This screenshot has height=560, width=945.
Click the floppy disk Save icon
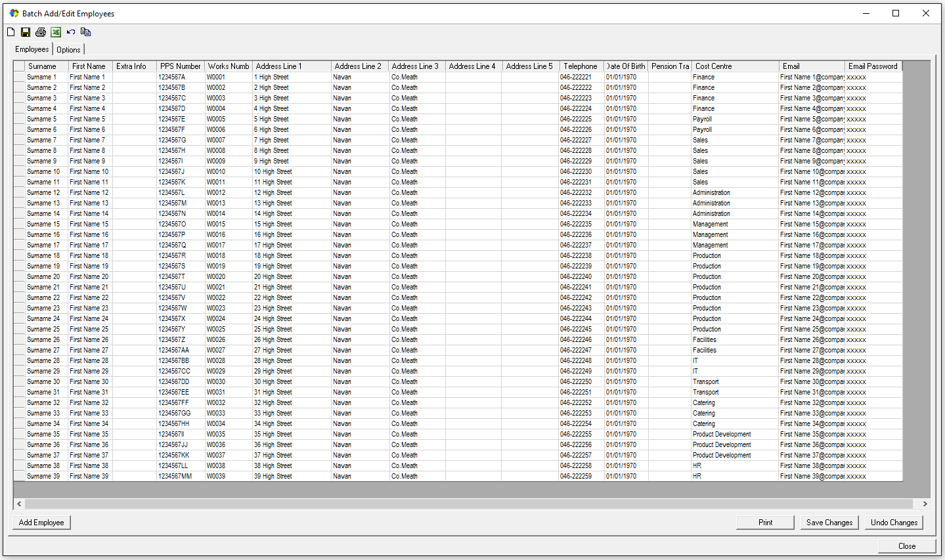pos(26,32)
